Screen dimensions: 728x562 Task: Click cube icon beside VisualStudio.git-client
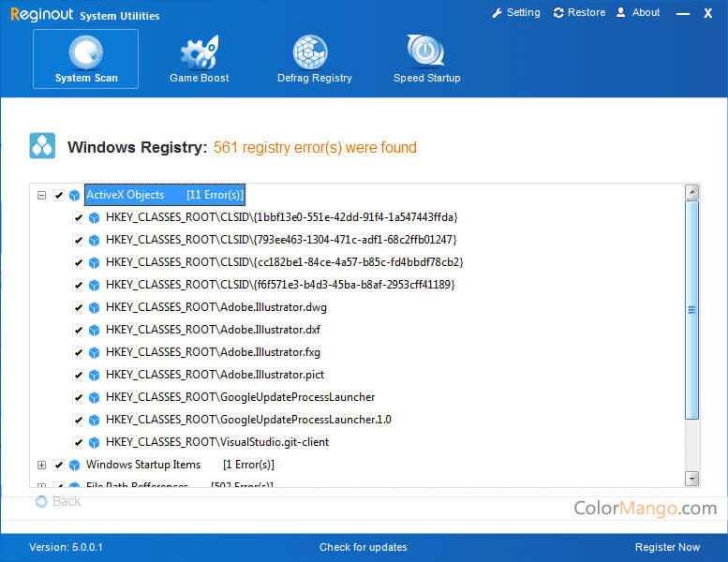(x=94, y=443)
